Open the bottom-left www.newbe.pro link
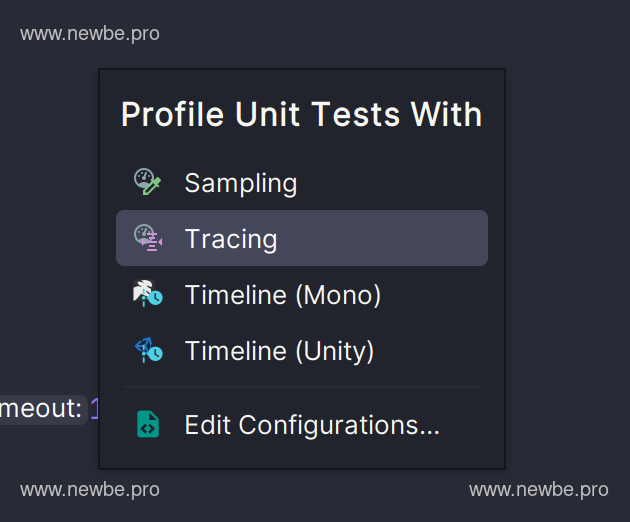Screen dimensions: 630x522 tap(90, 490)
